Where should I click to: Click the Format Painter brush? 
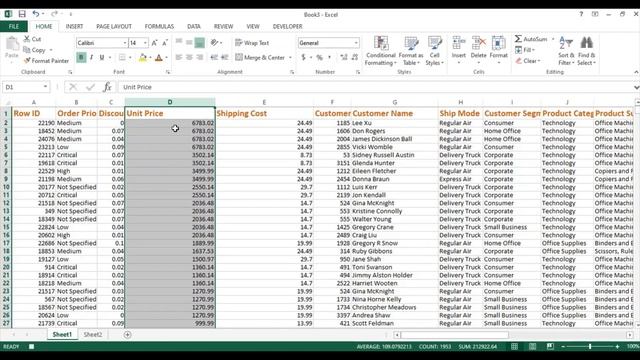point(27,61)
